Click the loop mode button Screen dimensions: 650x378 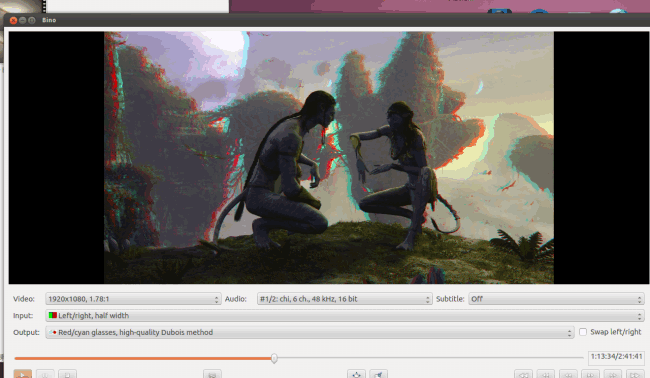(212, 374)
